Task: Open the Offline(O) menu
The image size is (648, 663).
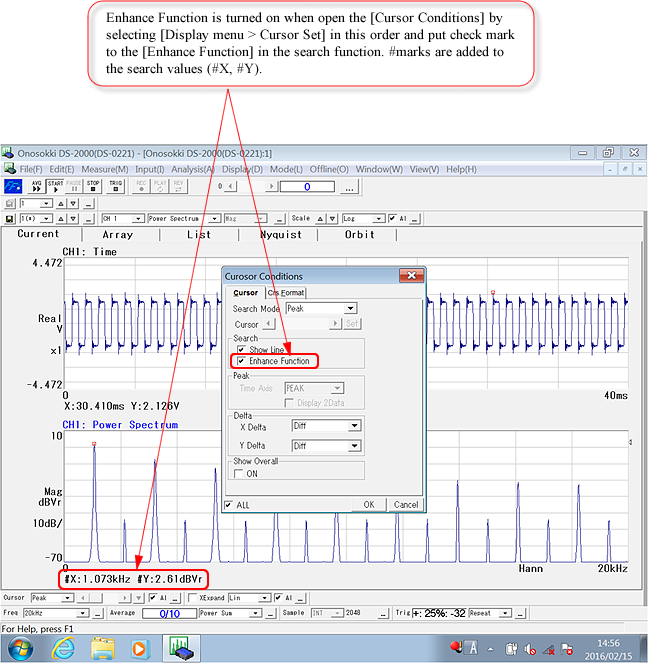Action: pyautogui.click(x=329, y=169)
